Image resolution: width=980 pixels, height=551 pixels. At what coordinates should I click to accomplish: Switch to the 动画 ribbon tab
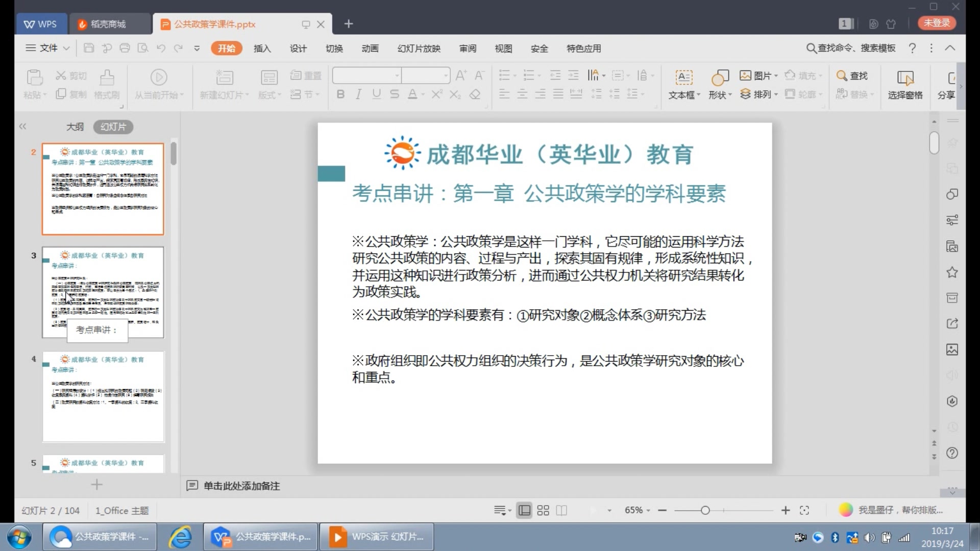pos(370,48)
